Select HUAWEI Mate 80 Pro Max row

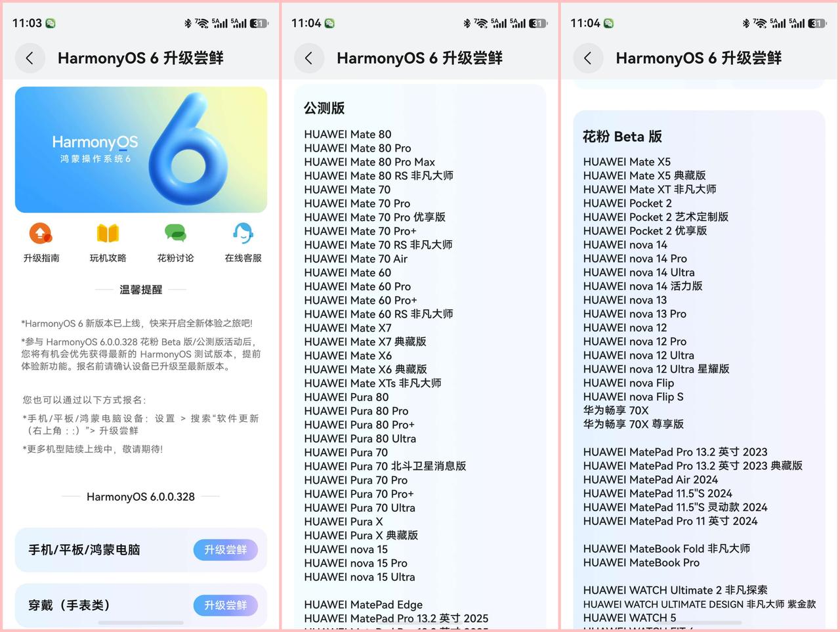click(x=369, y=162)
